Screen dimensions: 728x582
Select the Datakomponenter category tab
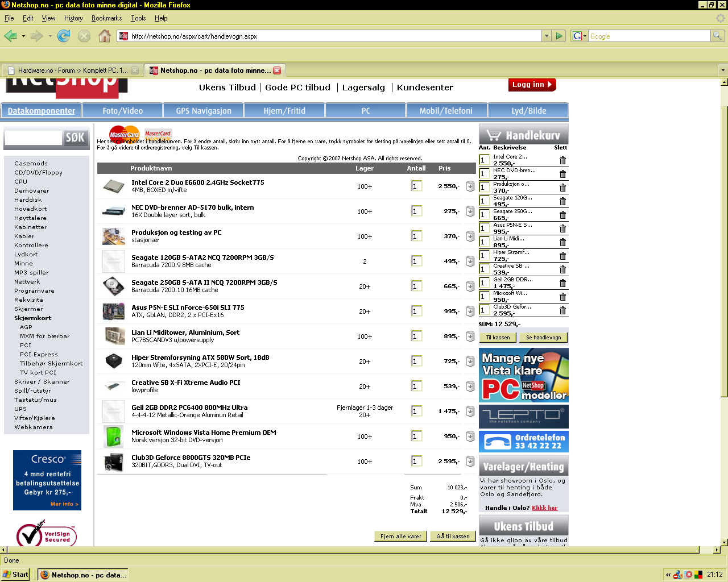[x=41, y=111]
